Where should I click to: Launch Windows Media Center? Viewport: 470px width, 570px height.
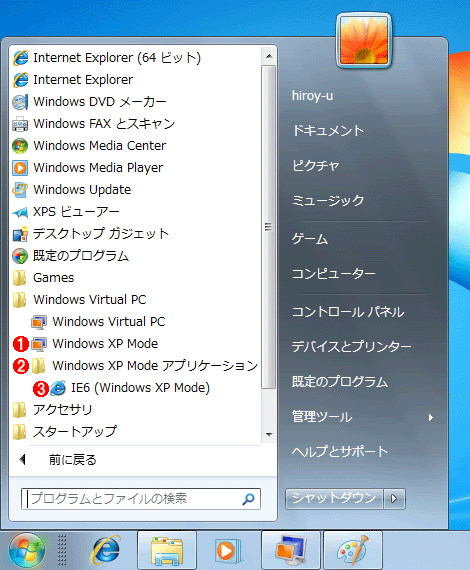click(89, 146)
